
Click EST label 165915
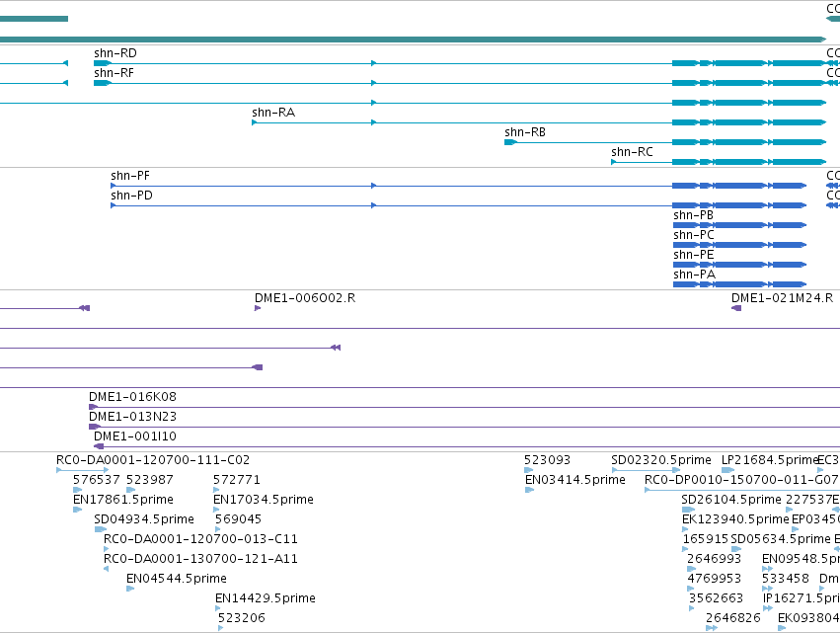coord(706,539)
